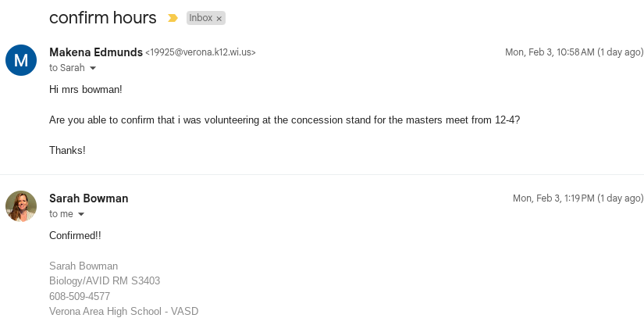
Task: Select the 19925@verona.k12.wi.us email address
Action: (201, 53)
